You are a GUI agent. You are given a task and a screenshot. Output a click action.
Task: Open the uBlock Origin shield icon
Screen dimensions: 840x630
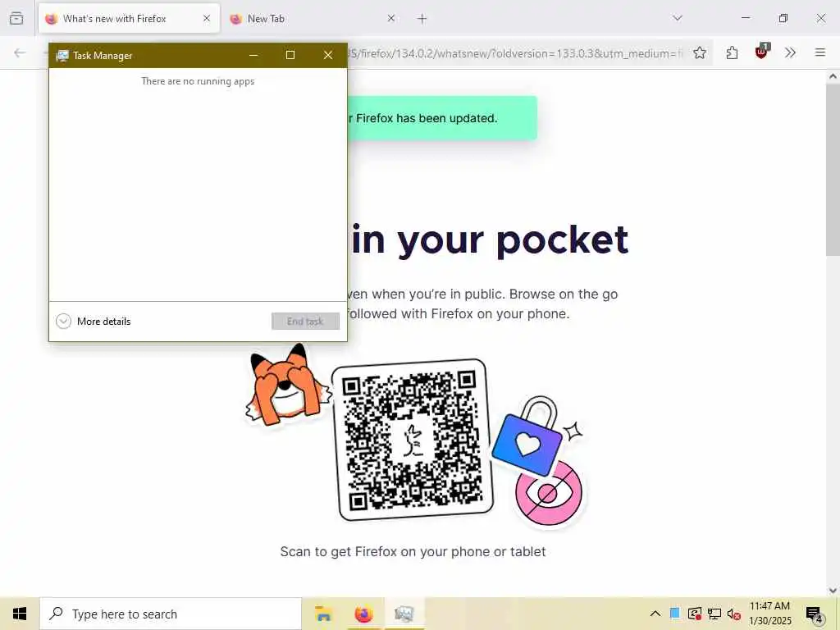point(761,52)
